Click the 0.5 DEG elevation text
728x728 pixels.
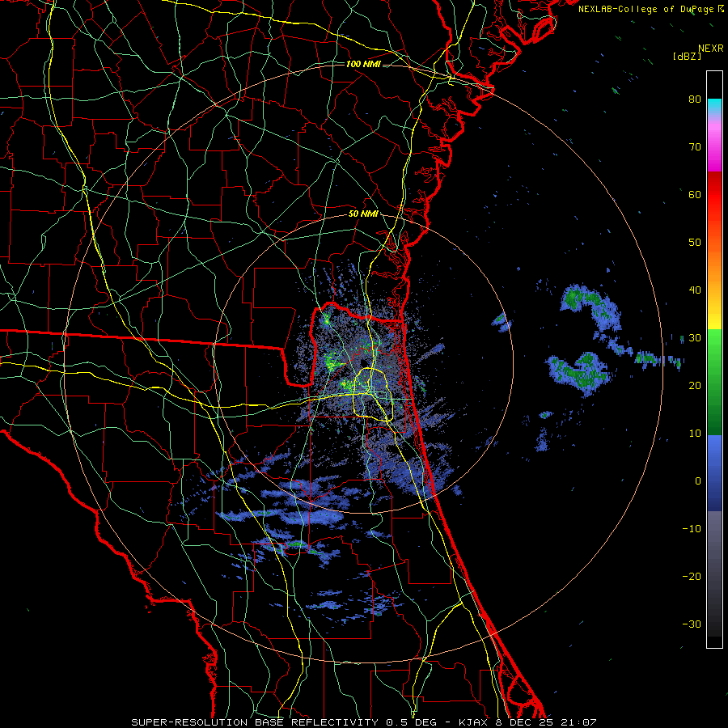click(412, 722)
